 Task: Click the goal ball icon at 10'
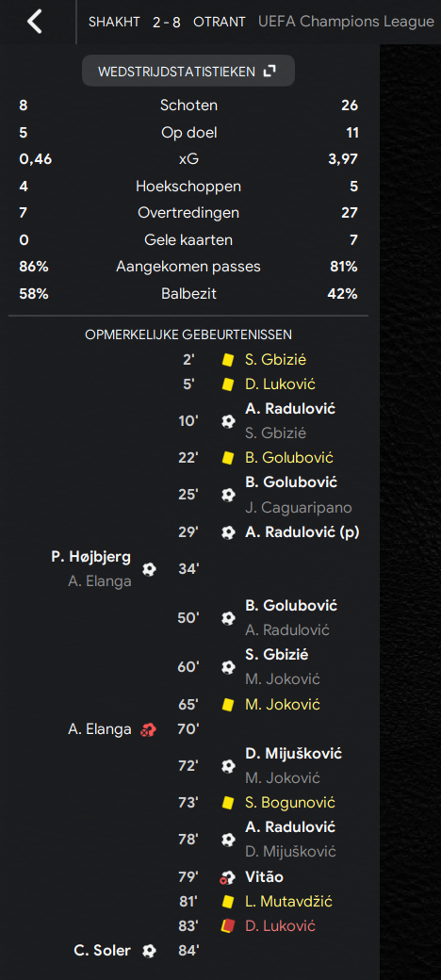coord(228,420)
